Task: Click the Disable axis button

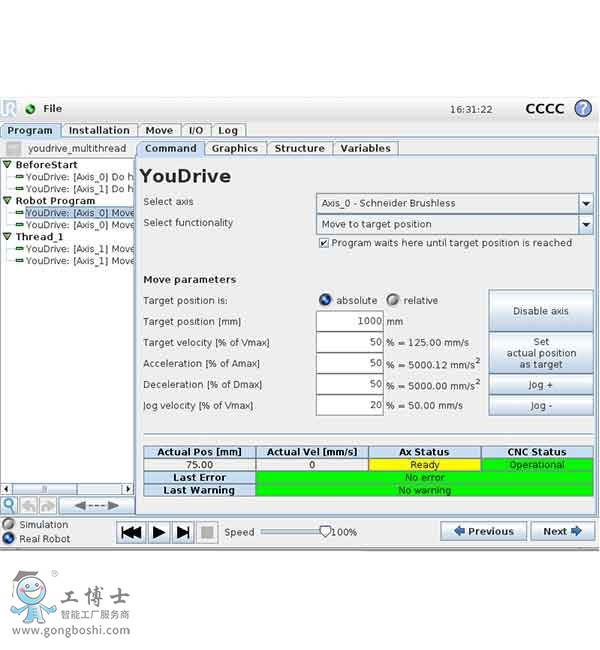Action: pyautogui.click(x=540, y=311)
